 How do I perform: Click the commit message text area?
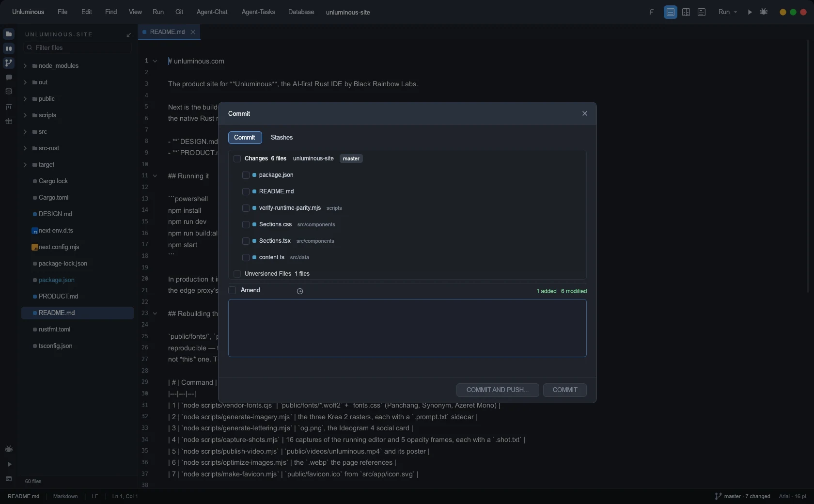407,328
